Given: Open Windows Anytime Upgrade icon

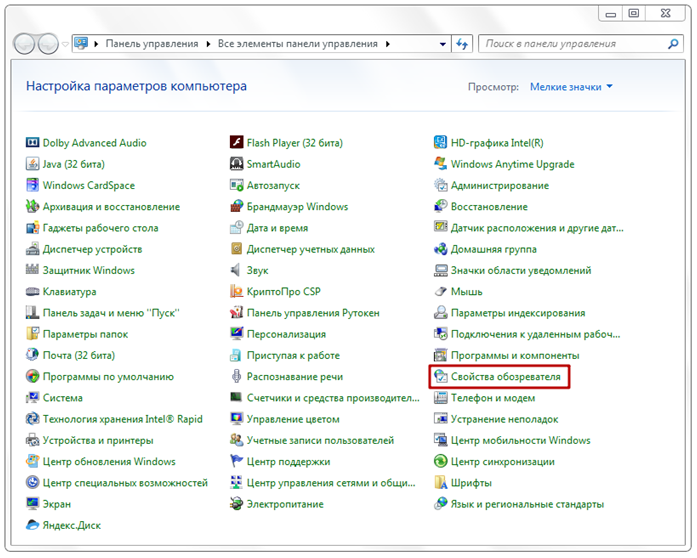Looking at the screenshot, I should 441,164.
